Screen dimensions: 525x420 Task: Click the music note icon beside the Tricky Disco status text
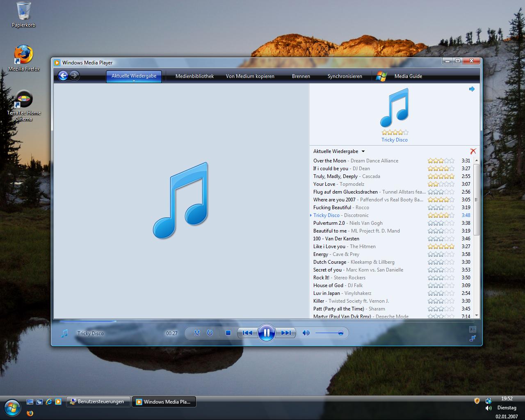[64, 333]
